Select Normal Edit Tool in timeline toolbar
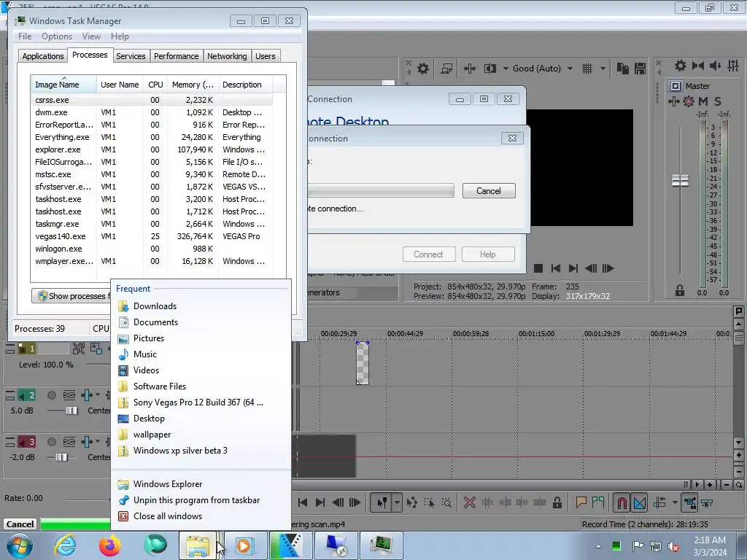747x560 pixels. (382, 502)
